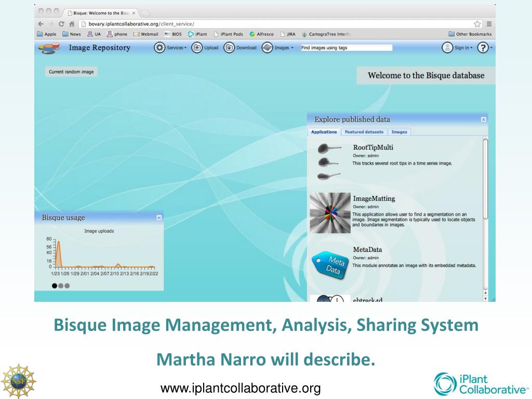Open the Webmail bookmark
532x399 pixels.
click(146, 34)
